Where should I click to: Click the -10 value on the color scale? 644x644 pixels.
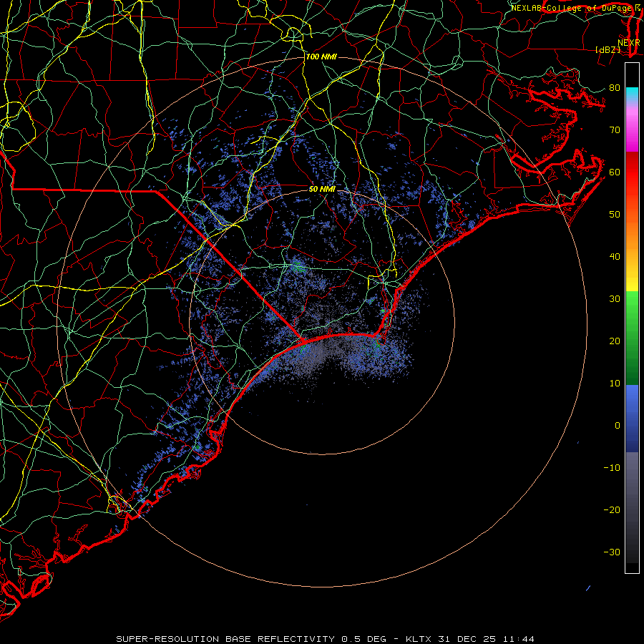coord(612,467)
